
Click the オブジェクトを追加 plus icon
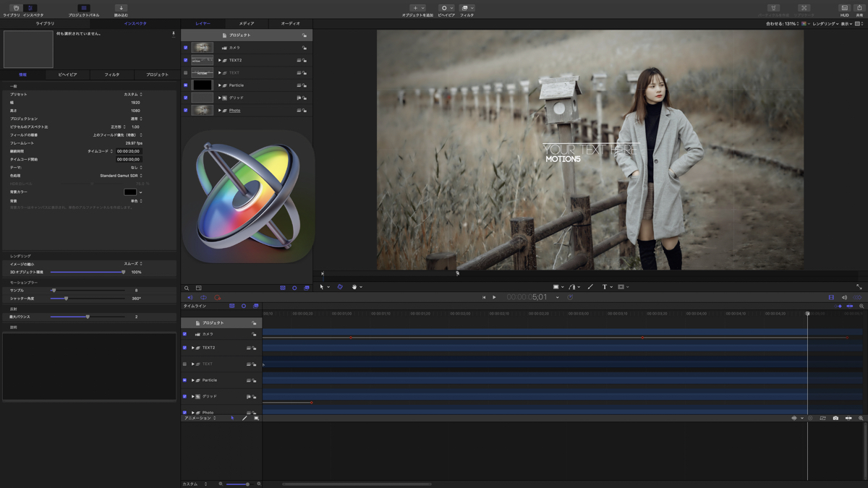pos(415,8)
